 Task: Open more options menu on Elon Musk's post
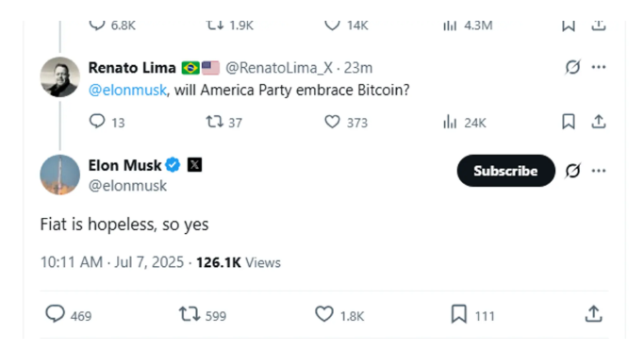599,171
